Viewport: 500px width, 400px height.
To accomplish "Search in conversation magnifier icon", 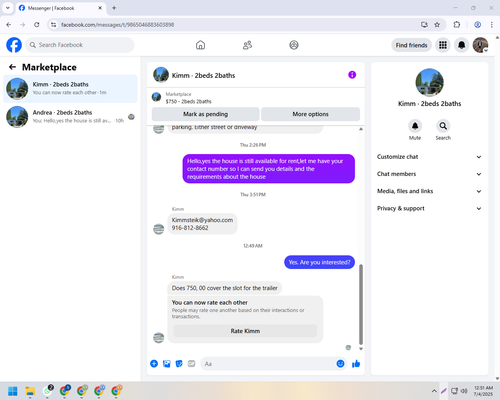I will point(443,126).
